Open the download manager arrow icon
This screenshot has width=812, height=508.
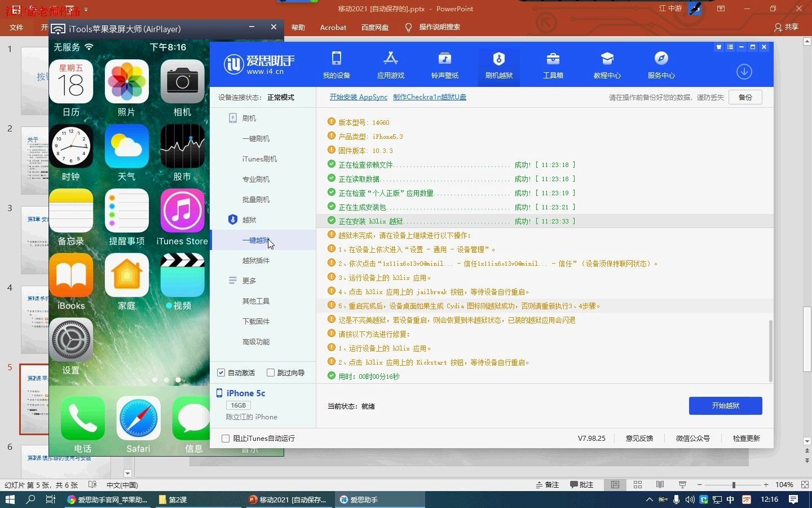[x=744, y=72]
